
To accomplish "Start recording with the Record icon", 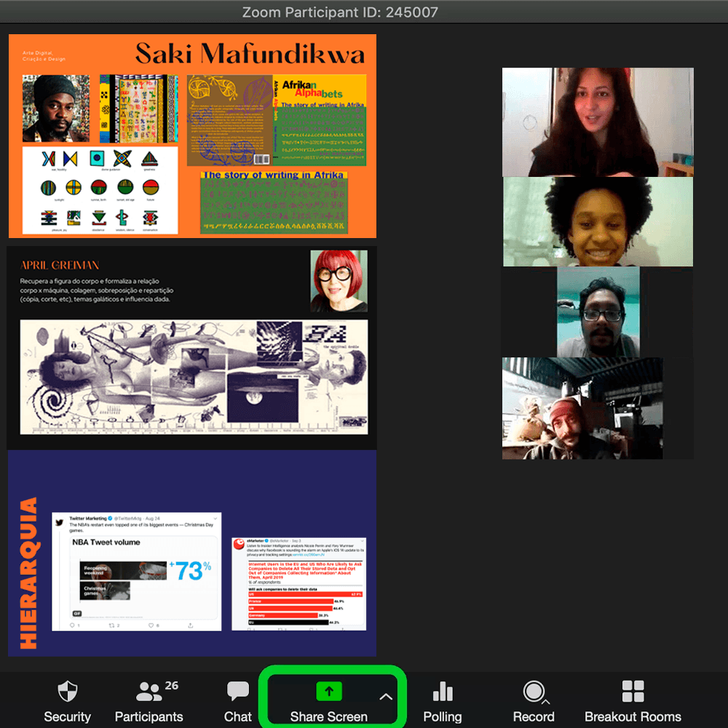I will click(x=534, y=691).
